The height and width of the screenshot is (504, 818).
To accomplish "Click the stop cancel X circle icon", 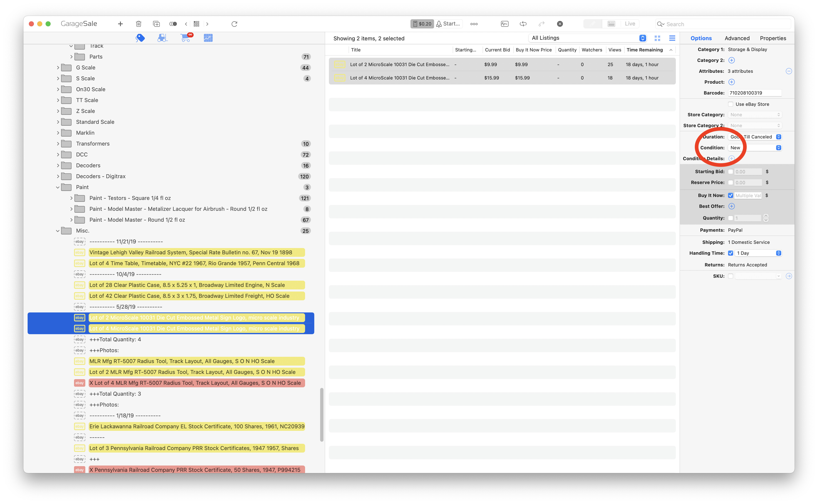I will (x=560, y=24).
